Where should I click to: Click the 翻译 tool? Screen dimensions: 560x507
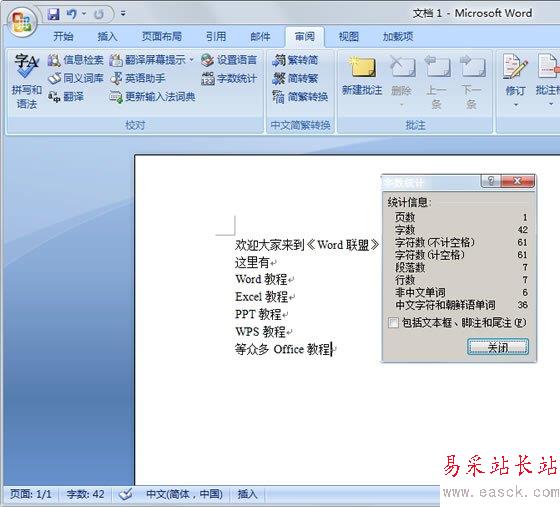click(x=66, y=96)
